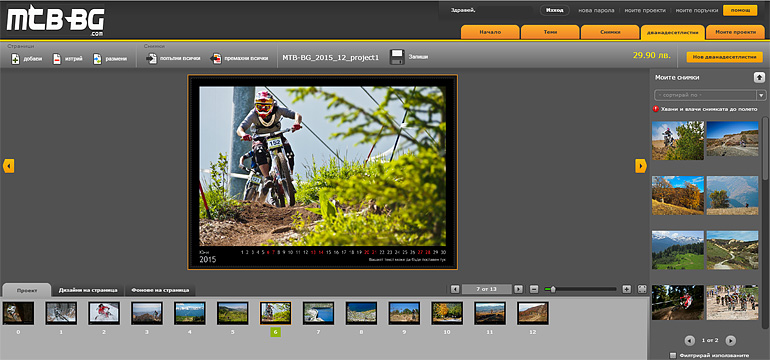Click the upload arrow icon beside 'Моите снимки'
Screen dimensions: 770x360
pyautogui.click(x=759, y=77)
